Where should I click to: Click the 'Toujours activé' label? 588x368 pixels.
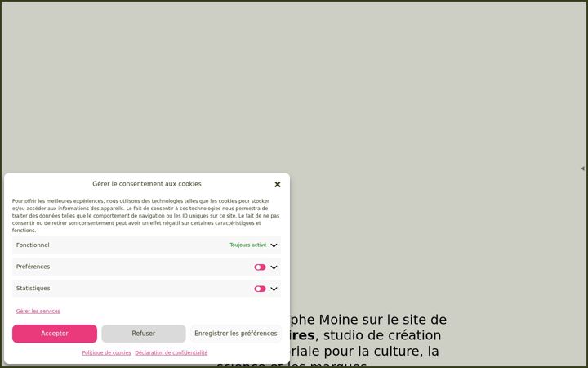(x=248, y=245)
